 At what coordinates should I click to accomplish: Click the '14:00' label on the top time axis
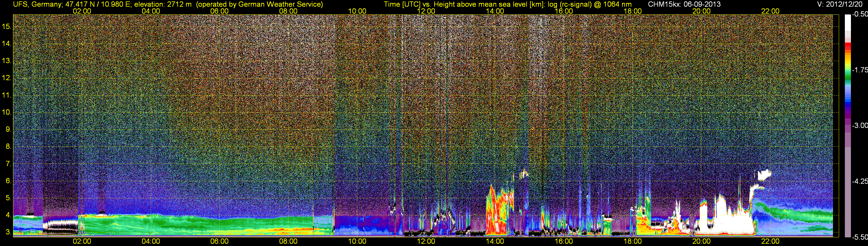(495, 11)
